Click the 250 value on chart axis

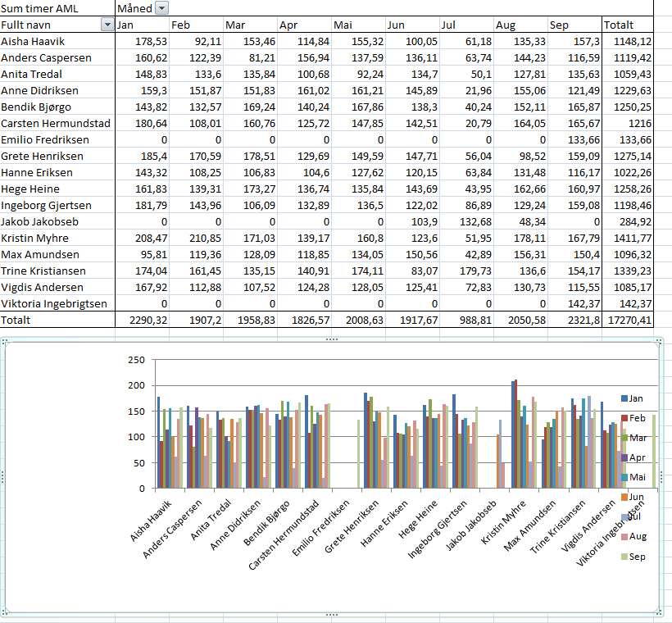137,360
